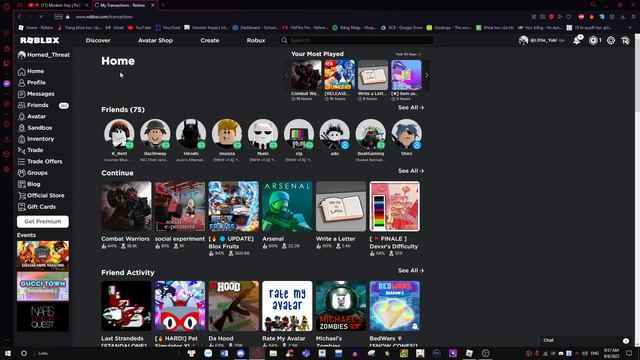Screen dimensions: 640x360
Task: Switch to the first YouTube browser tab
Action: pos(59,5)
